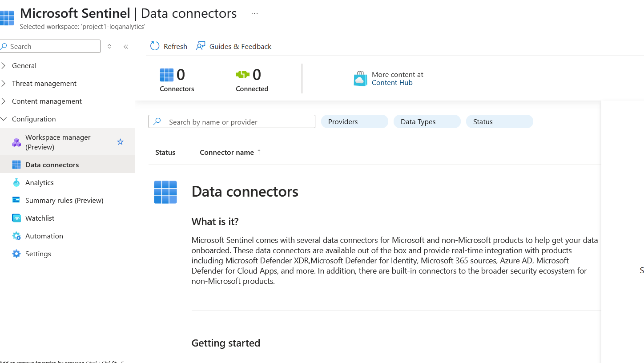This screenshot has width=644, height=363.
Task: Open Summary rules (Preview)
Action: pos(64,200)
